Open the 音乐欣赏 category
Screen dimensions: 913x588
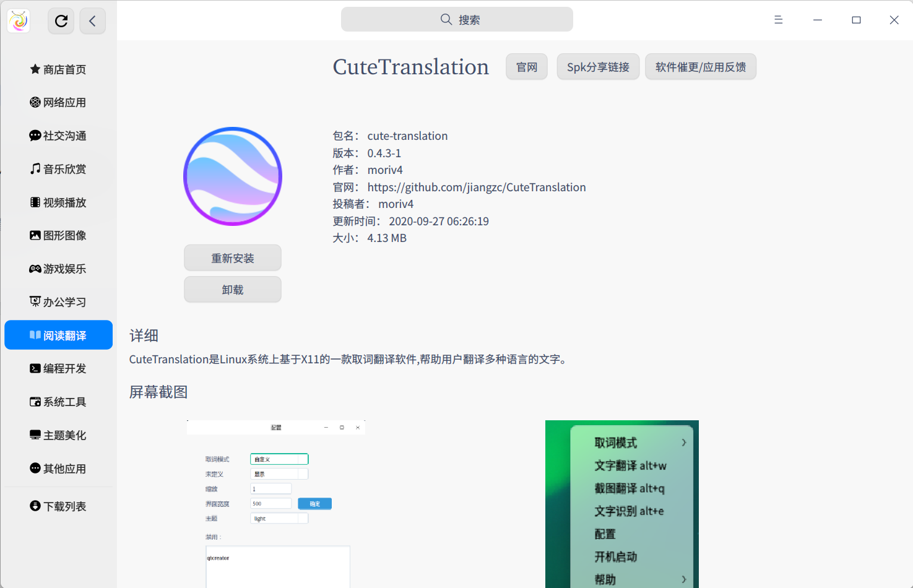click(58, 169)
